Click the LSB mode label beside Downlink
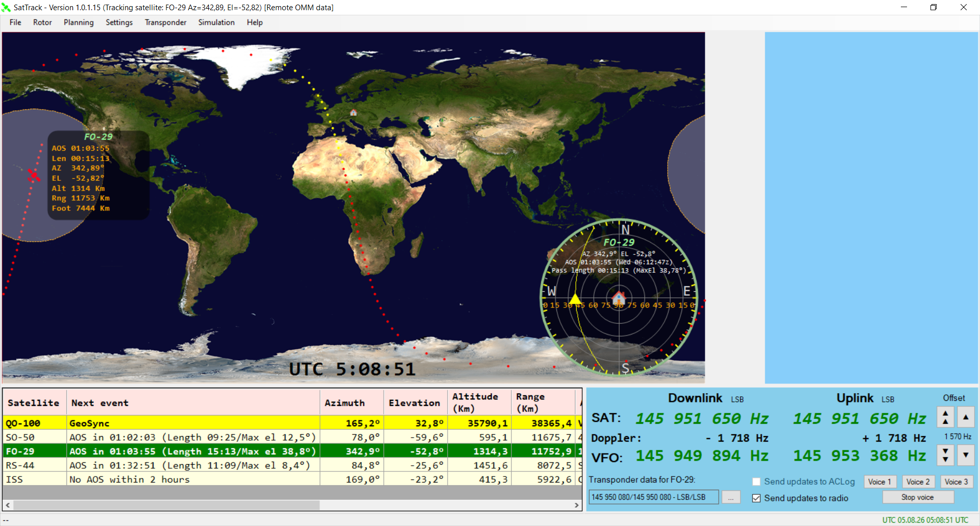Image resolution: width=980 pixels, height=526 pixels. [737, 399]
